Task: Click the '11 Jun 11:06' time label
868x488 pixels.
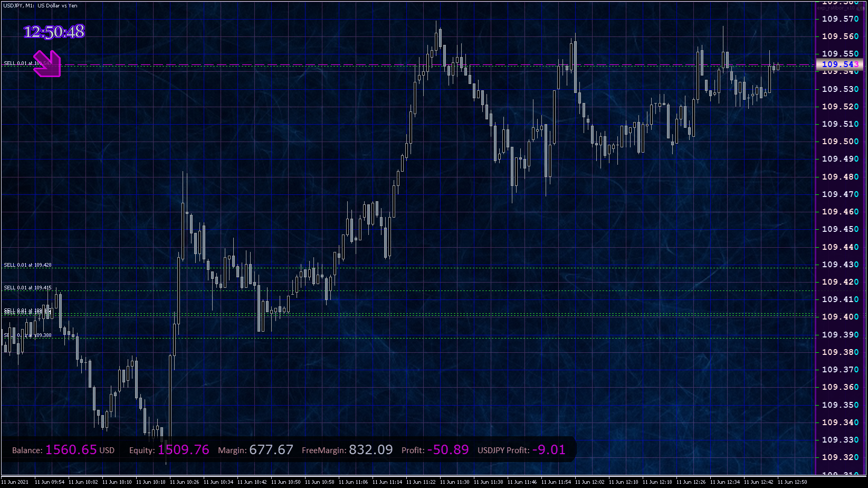Action: click(354, 482)
